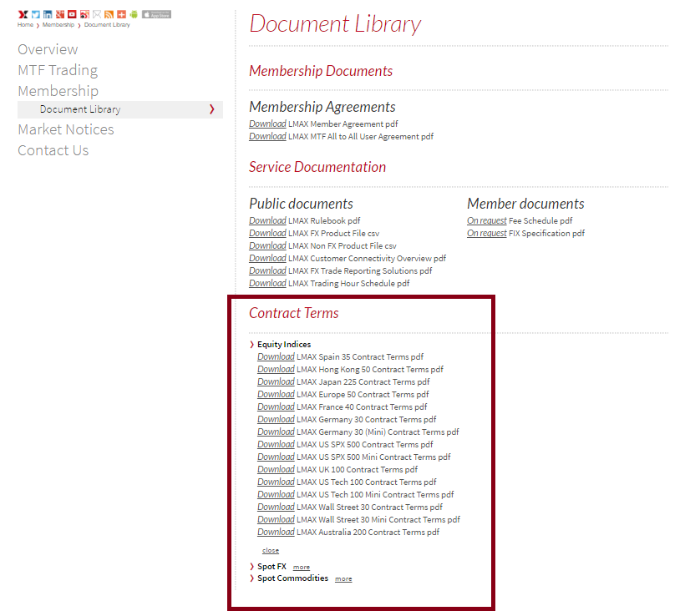Click more next to Spot FX
The image size is (685, 616).
tap(302, 567)
